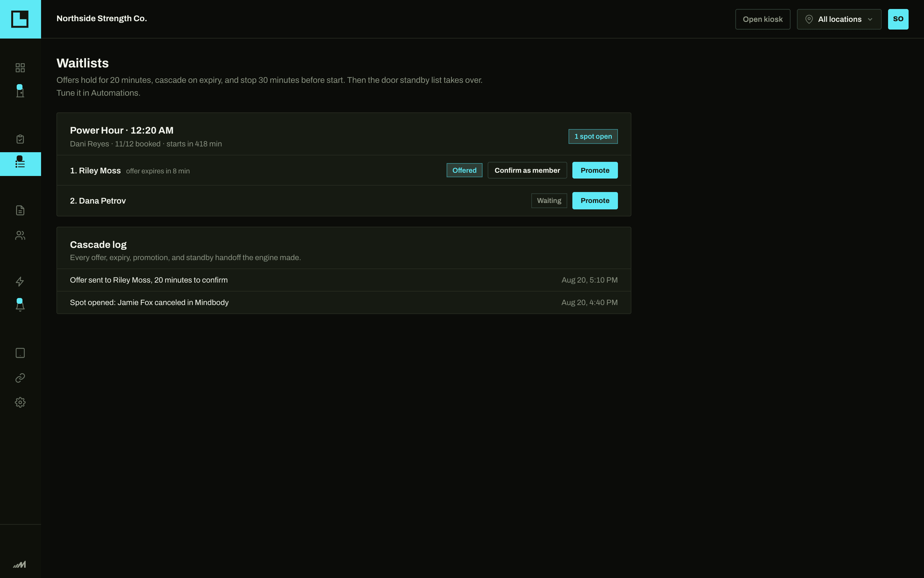Open the dashboard grid icon in the sidebar
924x578 pixels.
(x=20, y=68)
